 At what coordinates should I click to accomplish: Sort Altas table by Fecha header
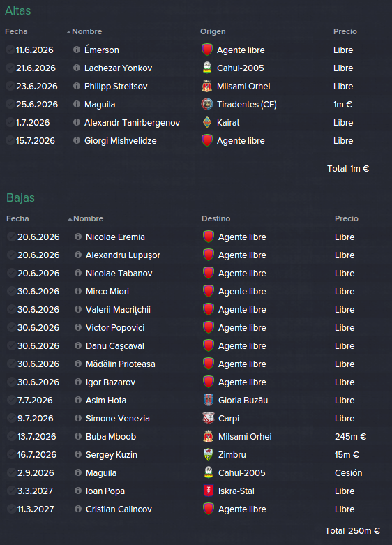tap(16, 31)
